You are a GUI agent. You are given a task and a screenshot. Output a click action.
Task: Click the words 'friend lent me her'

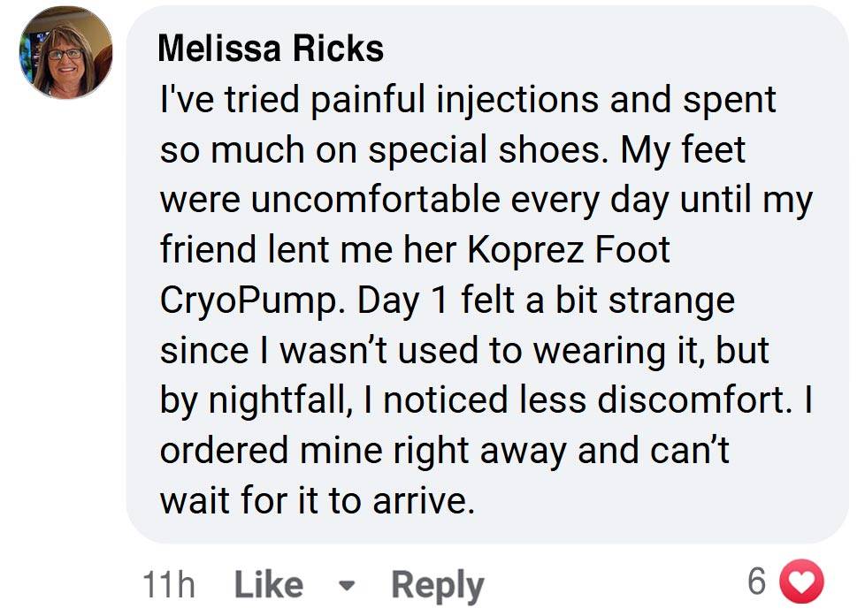(309, 250)
